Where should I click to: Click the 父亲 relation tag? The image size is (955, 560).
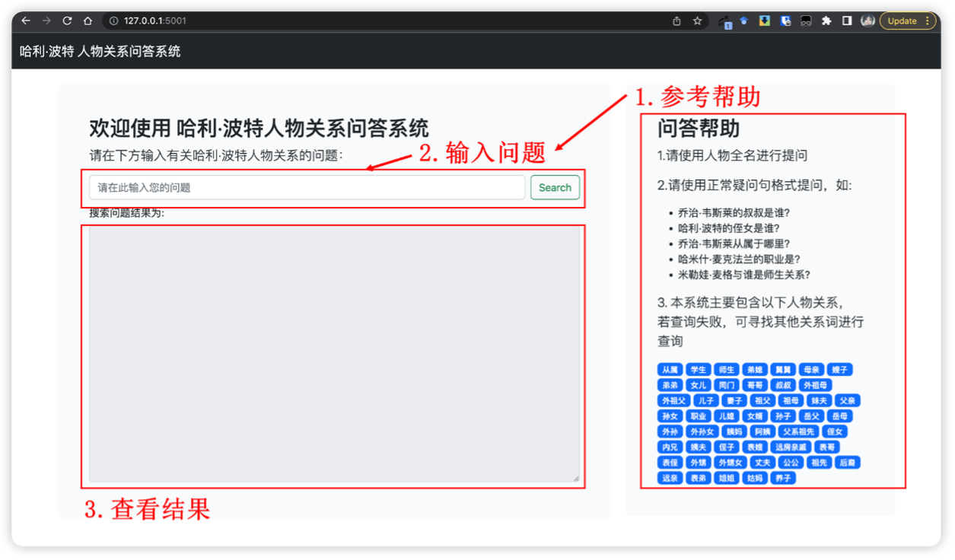tap(848, 400)
